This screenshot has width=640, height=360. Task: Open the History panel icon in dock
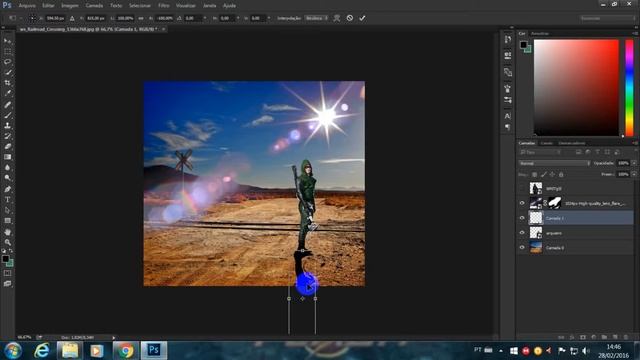tap(508, 40)
